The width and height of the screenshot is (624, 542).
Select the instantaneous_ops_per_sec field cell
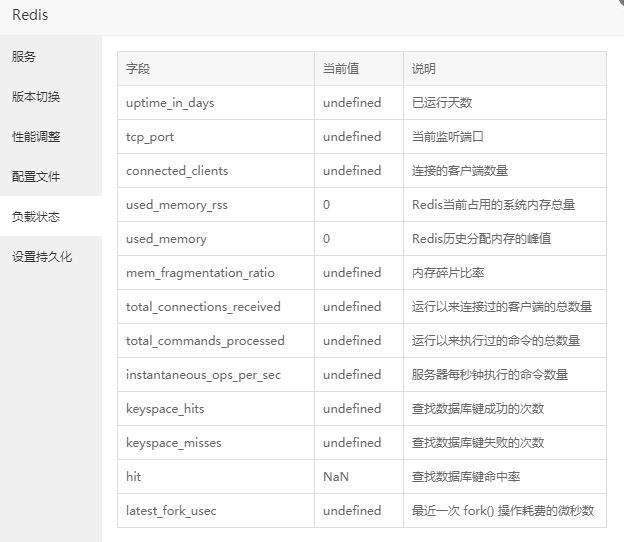pyautogui.click(x=216, y=375)
